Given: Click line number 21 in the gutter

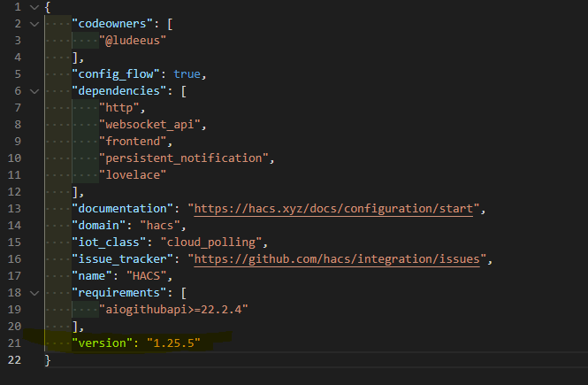Looking at the screenshot, I should coord(14,343).
